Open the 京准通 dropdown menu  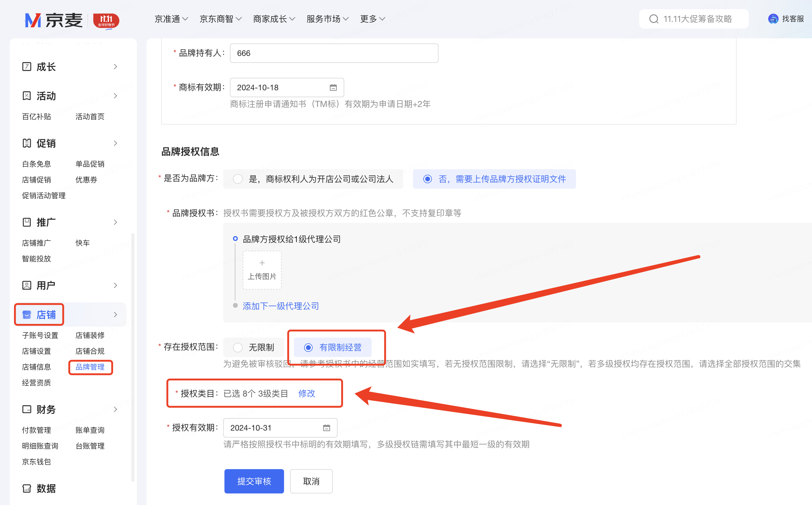[x=171, y=19]
